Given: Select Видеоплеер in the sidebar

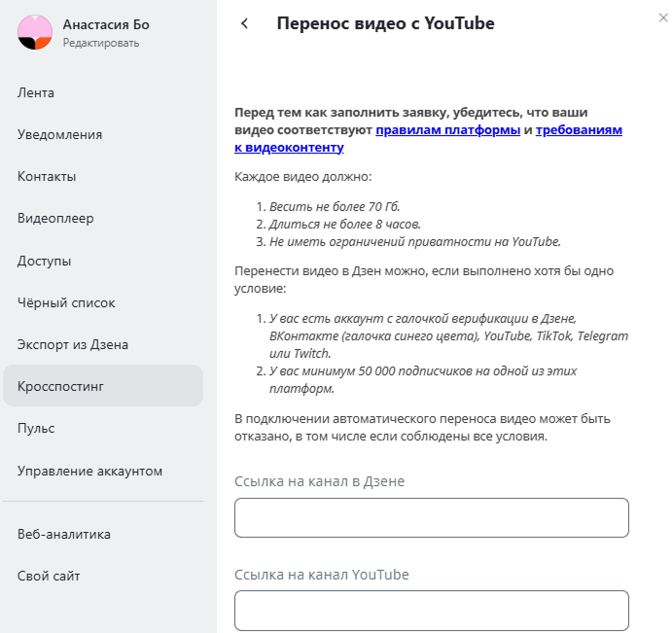Looking at the screenshot, I should point(55,218).
